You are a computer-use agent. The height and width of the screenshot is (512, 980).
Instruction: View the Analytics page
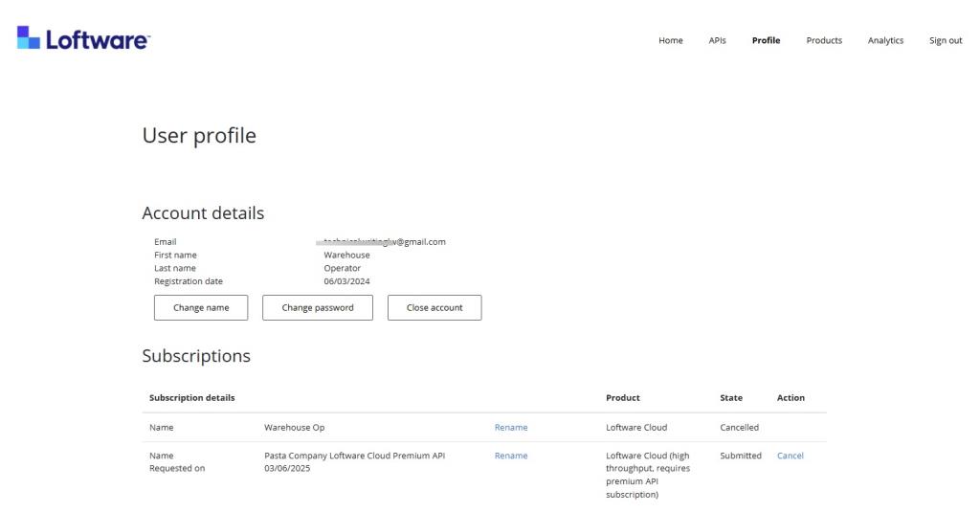click(885, 40)
